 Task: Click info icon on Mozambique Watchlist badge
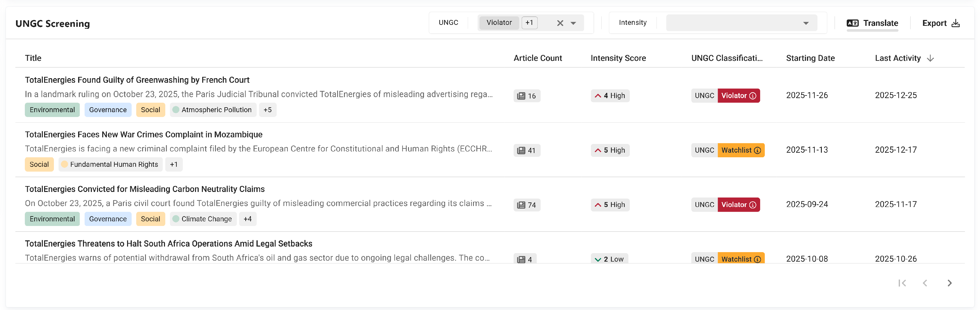[x=757, y=150]
